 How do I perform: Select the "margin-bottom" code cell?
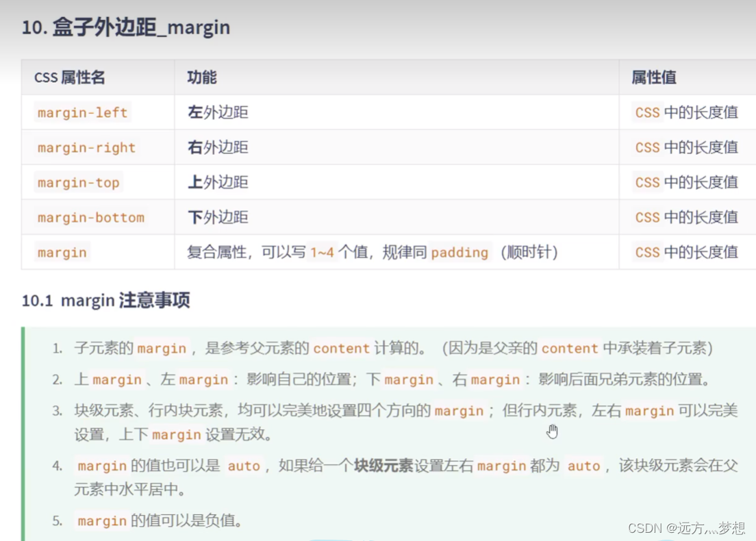[x=90, y=218]
